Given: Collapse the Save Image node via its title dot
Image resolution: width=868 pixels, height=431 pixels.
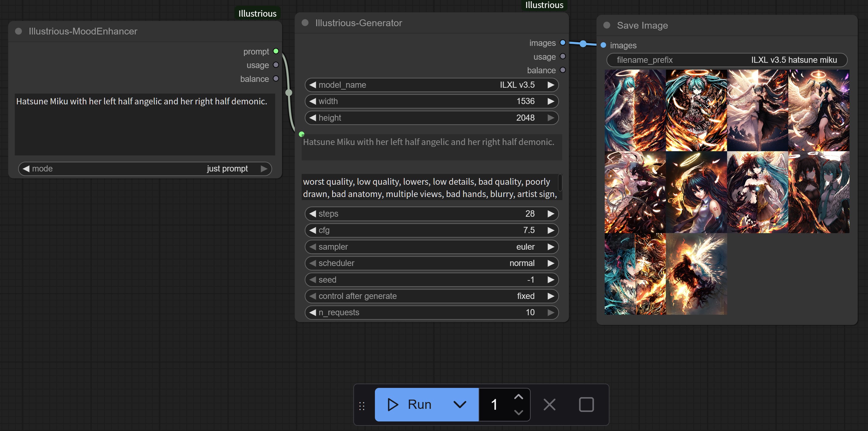Looking at the screenshot, I should tap(606, 25).
